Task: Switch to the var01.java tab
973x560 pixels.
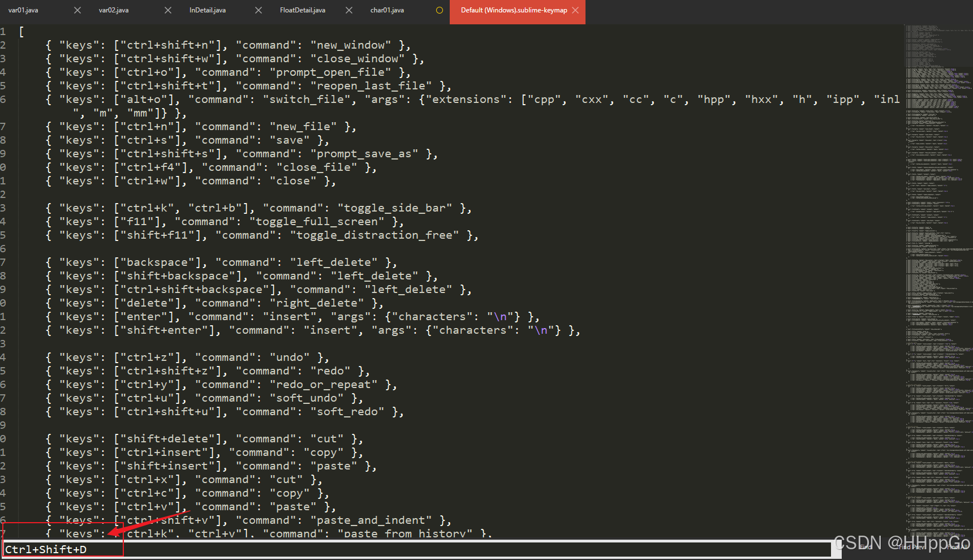Action: pos(23,10)
